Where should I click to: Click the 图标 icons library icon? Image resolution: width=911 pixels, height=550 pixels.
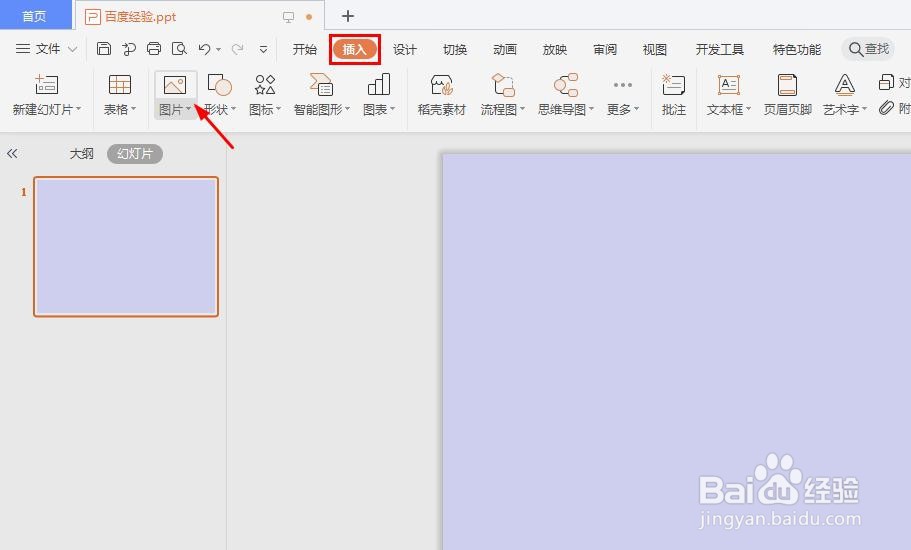(265, 85)
